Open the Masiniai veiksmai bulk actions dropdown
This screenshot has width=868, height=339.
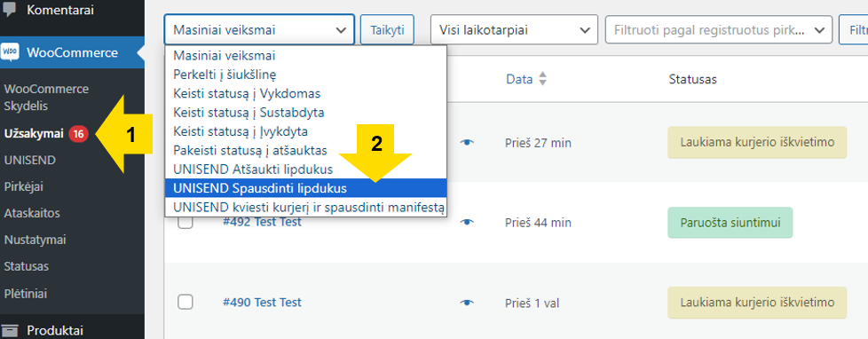[x=259, y=29]
